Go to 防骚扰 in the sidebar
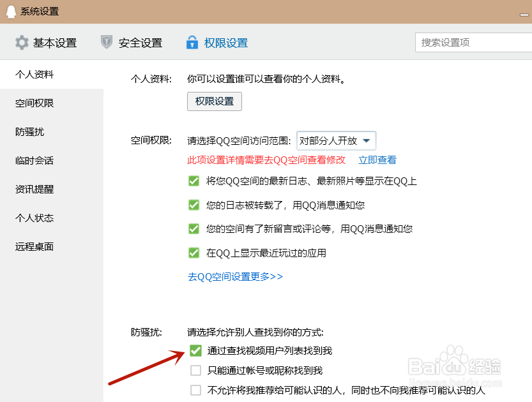This screenshot has height=402, width=532. point(52,132)
